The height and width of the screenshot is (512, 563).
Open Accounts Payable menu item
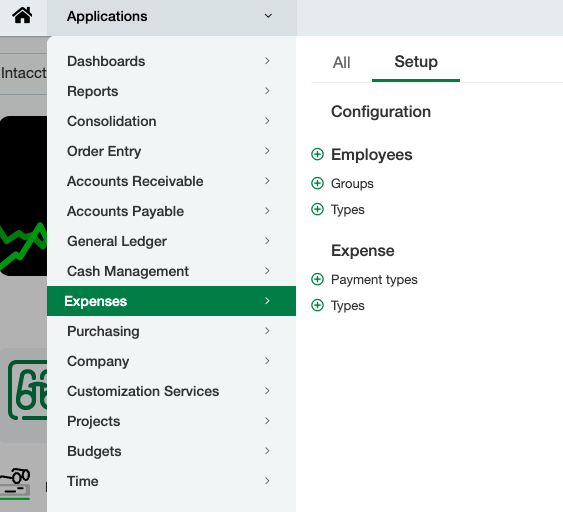171,211
